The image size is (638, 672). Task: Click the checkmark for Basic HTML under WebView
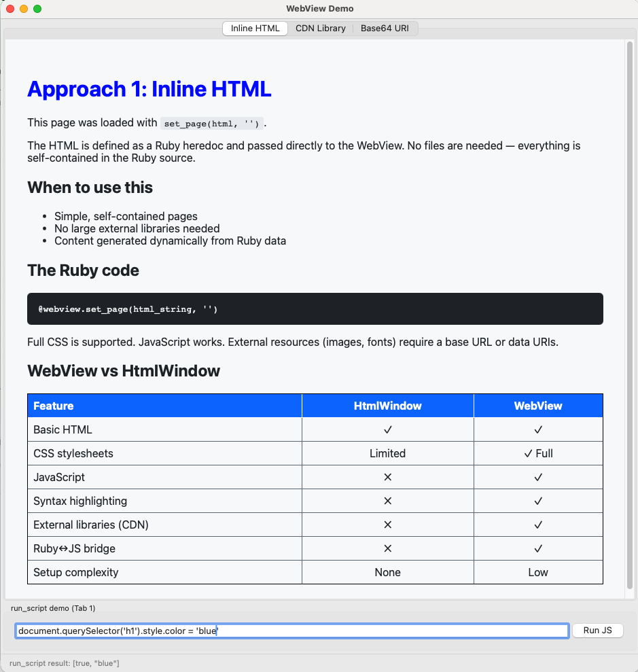coord(537,429)
